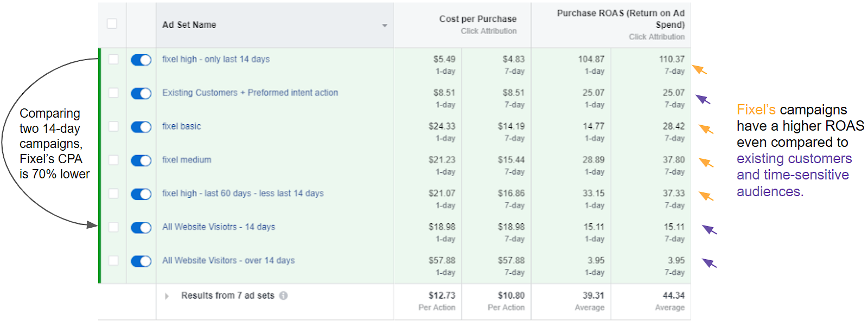Click the purple arrow beside the 3.95 ROAS row

tap(709, 263)
